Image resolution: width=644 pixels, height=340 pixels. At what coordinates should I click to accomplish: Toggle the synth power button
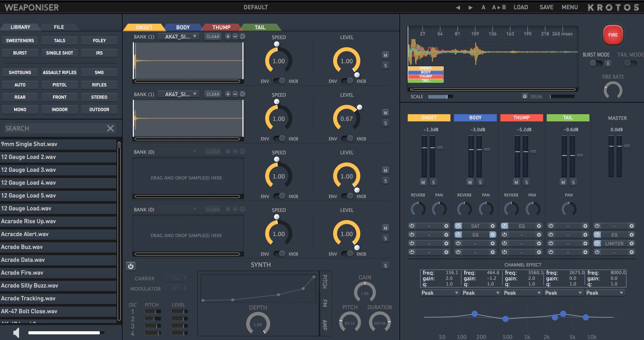[x=131, y=266]
